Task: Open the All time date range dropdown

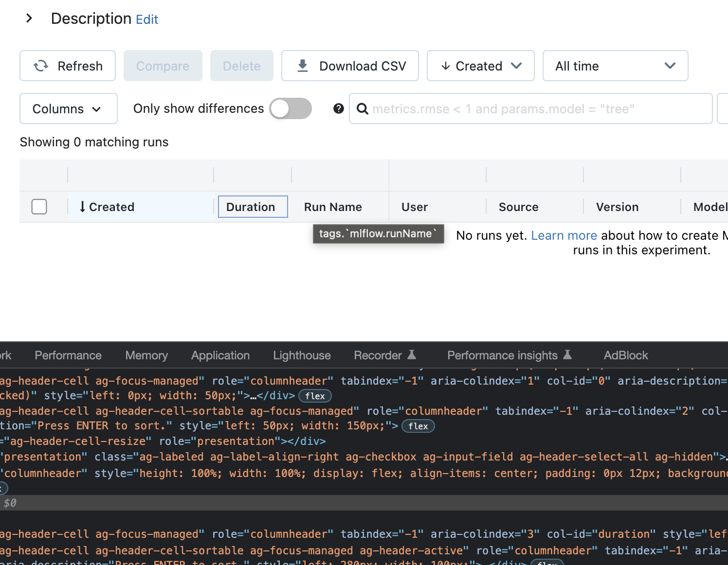Action: tap(615, 66)
